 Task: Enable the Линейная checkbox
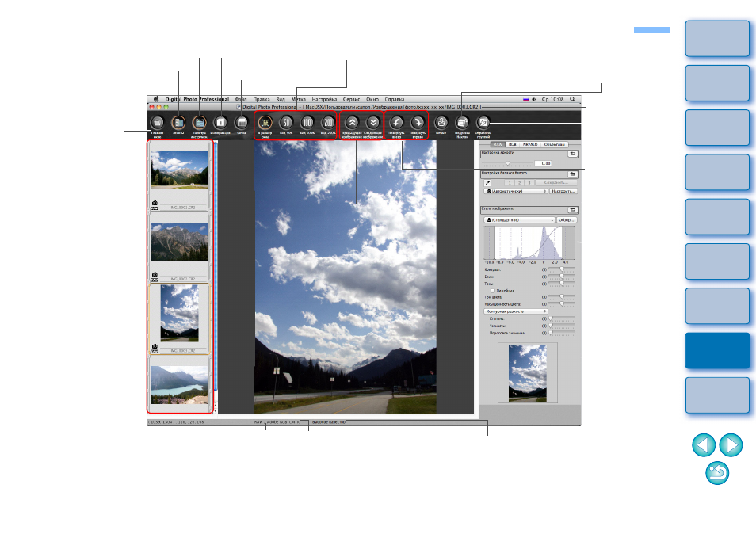coord(493,291)
